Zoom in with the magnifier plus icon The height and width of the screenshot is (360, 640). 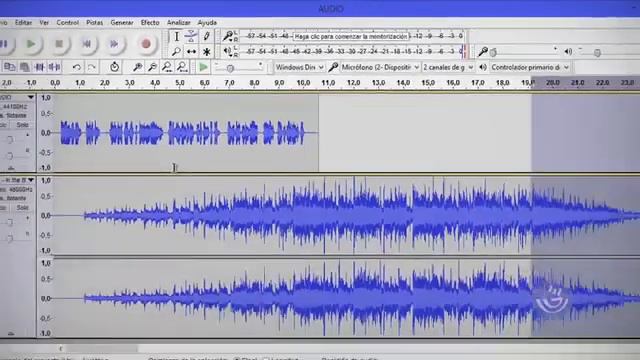[138, 67]
